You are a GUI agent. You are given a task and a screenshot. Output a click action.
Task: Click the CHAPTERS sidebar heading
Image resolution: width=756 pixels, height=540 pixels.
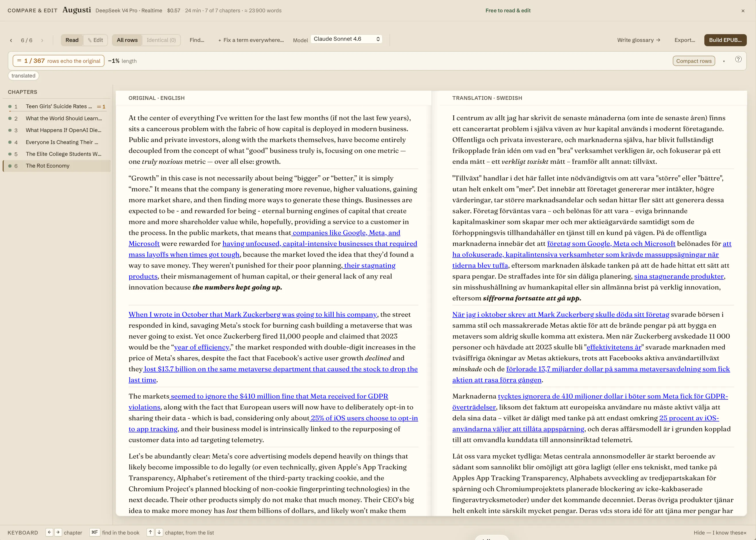tap(23, 92)
